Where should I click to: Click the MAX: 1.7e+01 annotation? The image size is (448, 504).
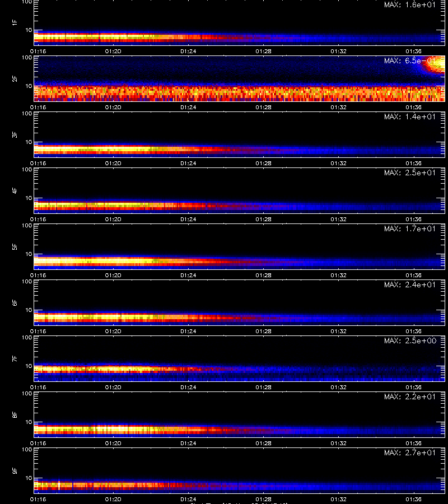(x=410, y=228)
